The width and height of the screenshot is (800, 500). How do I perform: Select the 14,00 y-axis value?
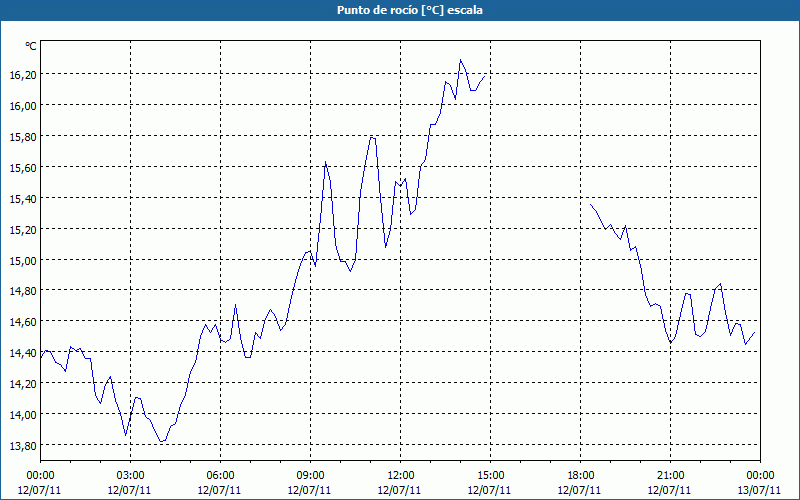coord(23,415)
